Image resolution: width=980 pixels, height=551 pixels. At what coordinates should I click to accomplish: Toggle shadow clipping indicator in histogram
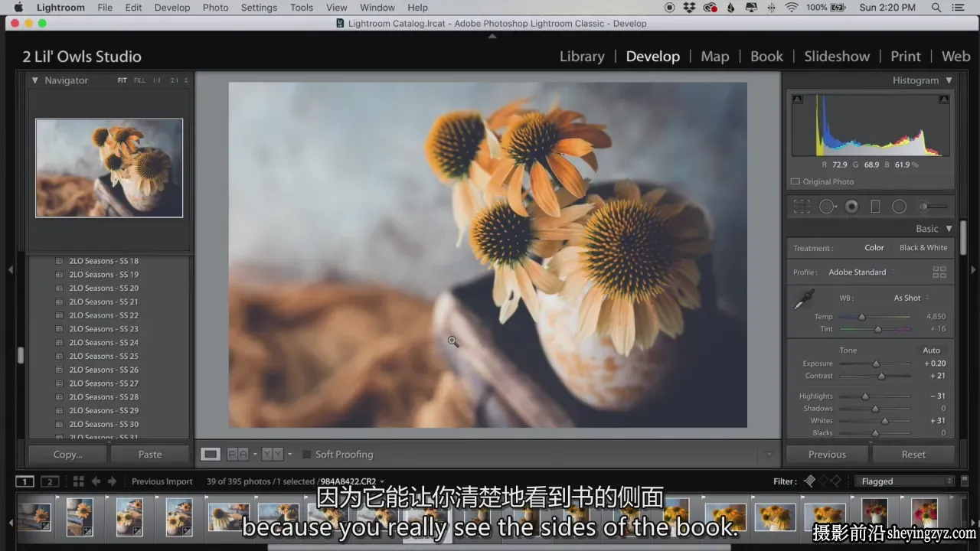coord(798,99)
